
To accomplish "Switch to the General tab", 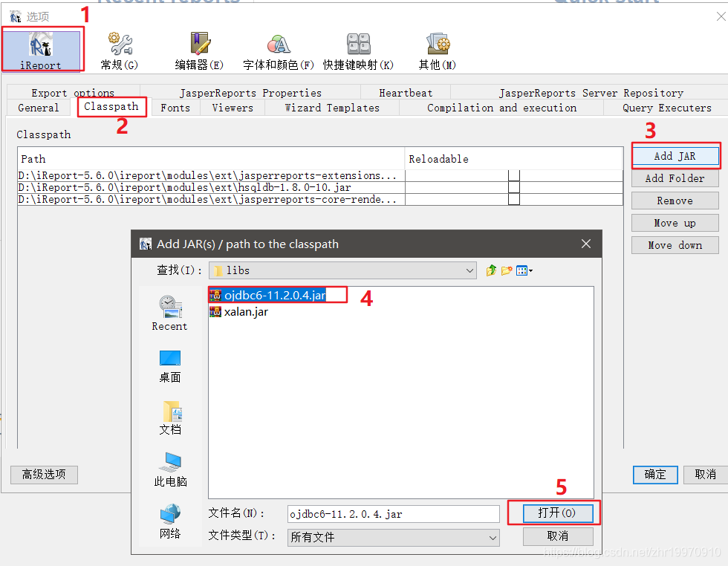I will tap(39, 108).
